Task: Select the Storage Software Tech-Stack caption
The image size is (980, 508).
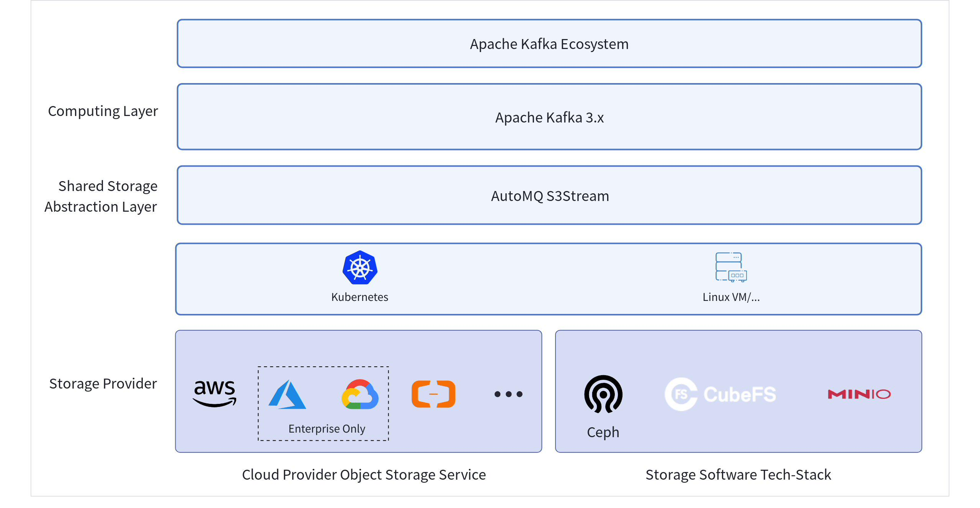Action: tap(738, 475)
